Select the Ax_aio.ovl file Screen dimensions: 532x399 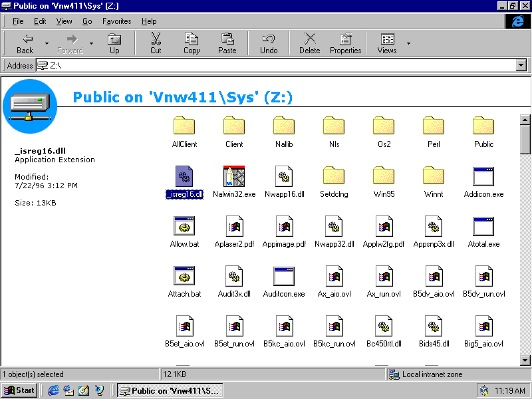pyautogui.click(x=334, y=282)
